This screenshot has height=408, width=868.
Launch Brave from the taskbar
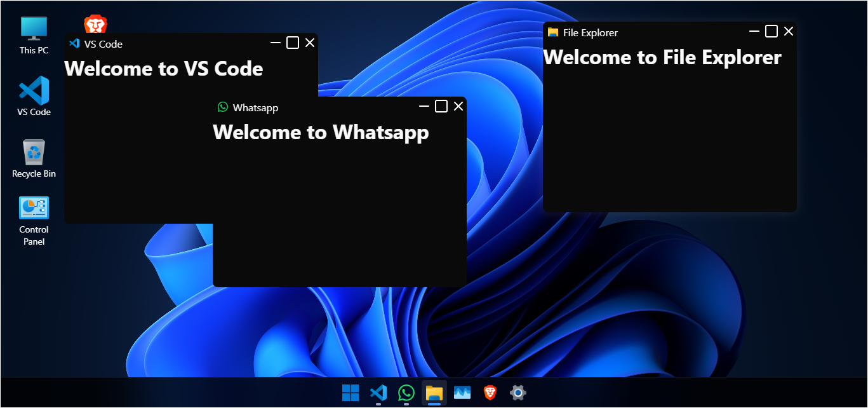point(490,393)
